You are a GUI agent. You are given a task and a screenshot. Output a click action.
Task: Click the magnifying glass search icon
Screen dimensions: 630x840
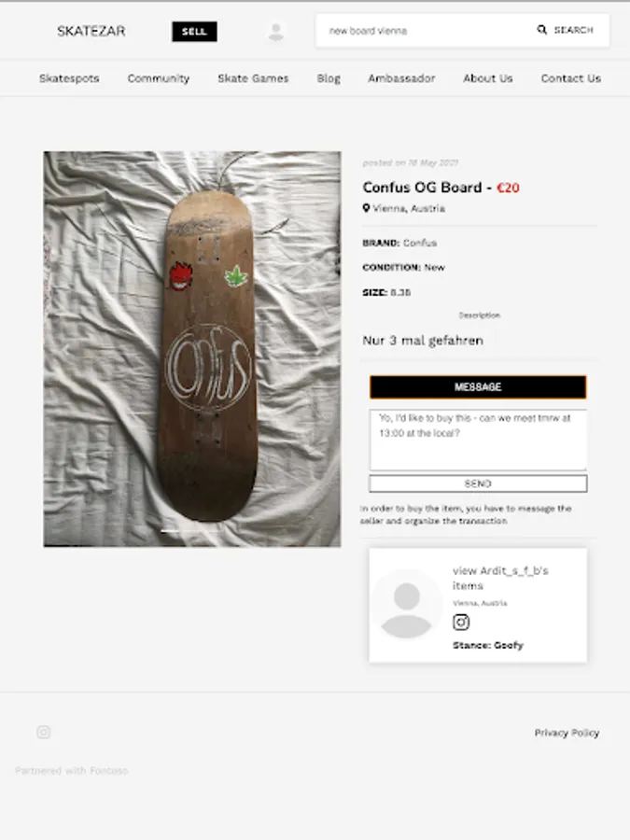click(x=542, y=30)
